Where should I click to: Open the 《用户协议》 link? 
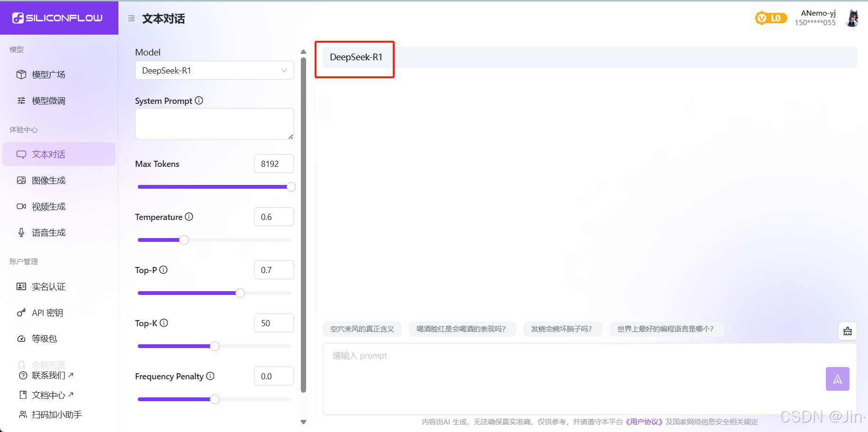point(644,422)
